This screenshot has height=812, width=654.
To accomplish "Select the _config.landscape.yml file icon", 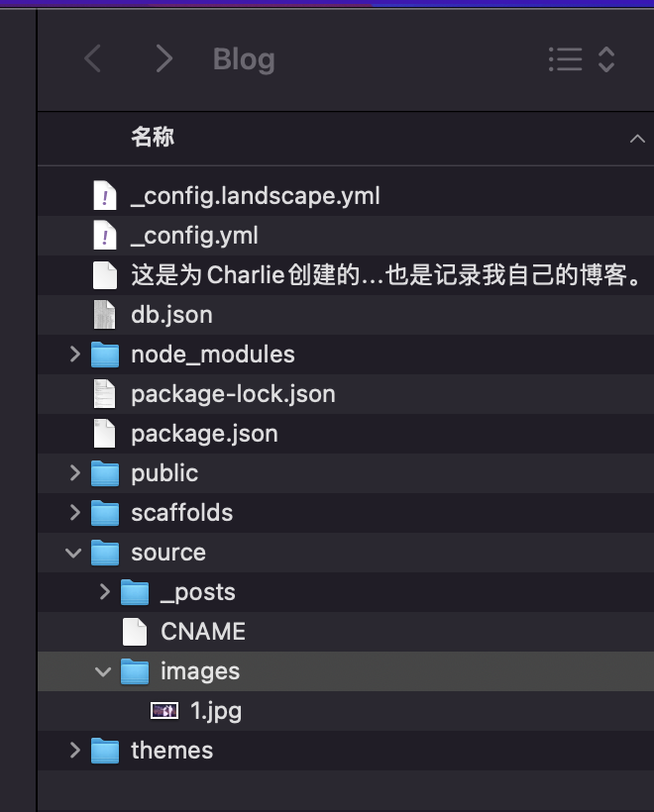I will coord(104,196).
